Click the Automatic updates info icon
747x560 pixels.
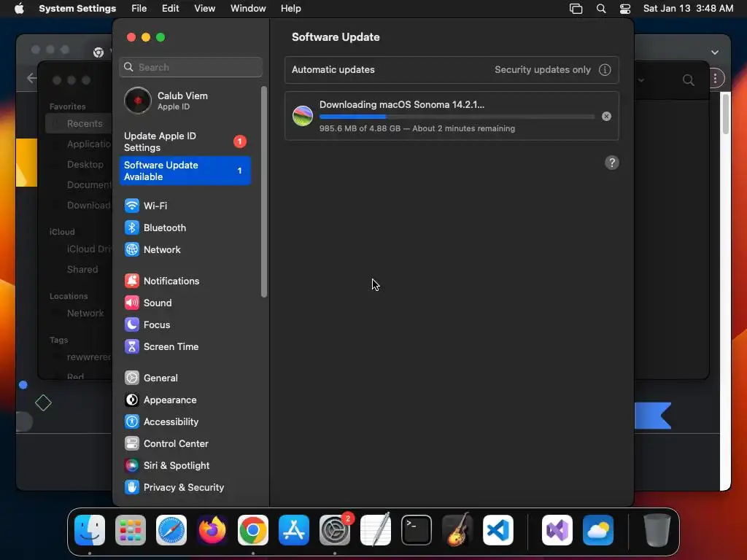(605, 70)
